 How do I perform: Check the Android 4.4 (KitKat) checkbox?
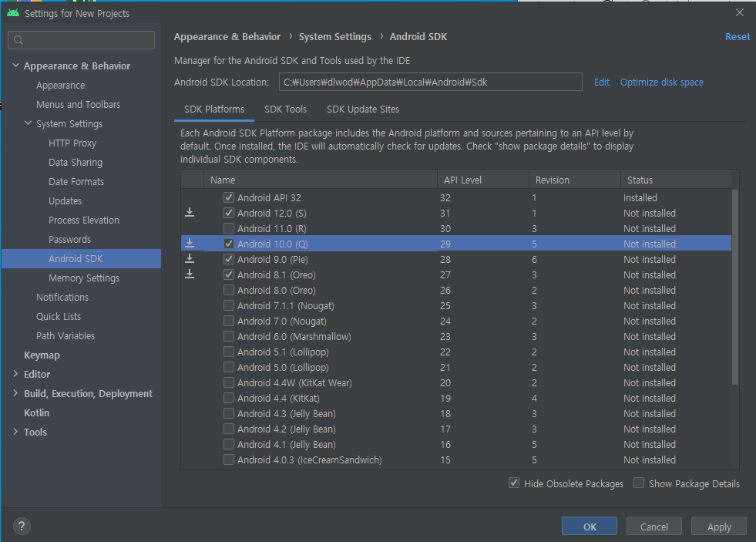tap(229, 398)
